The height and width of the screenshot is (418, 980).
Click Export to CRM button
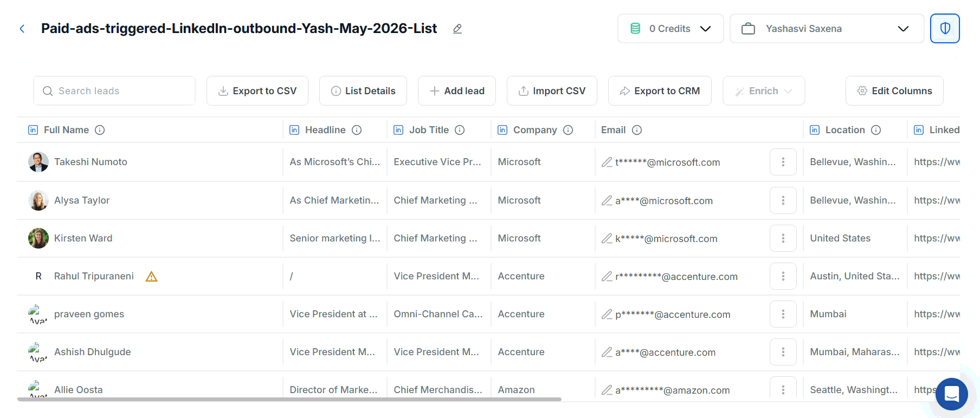click(x=660, y=91)
